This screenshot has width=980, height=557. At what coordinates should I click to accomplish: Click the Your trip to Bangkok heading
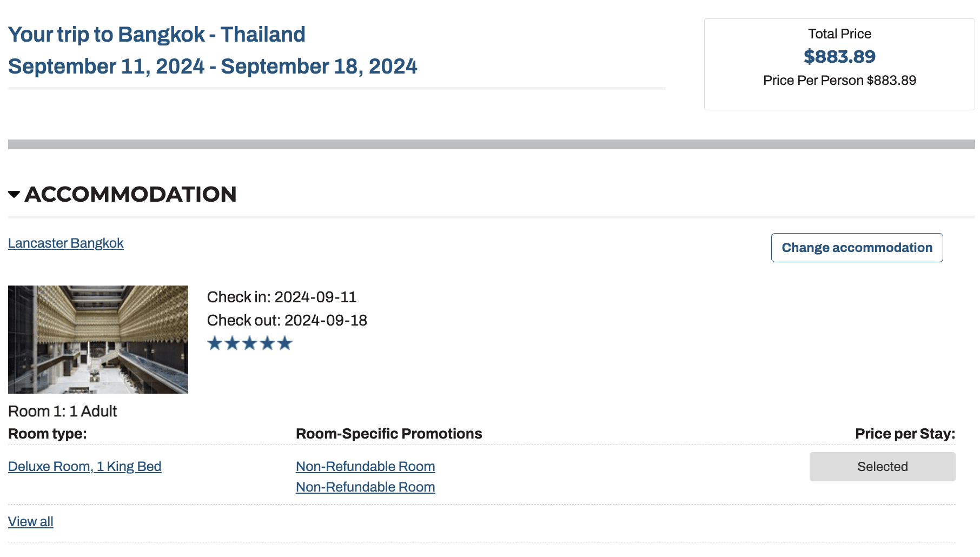click(156, 35)
